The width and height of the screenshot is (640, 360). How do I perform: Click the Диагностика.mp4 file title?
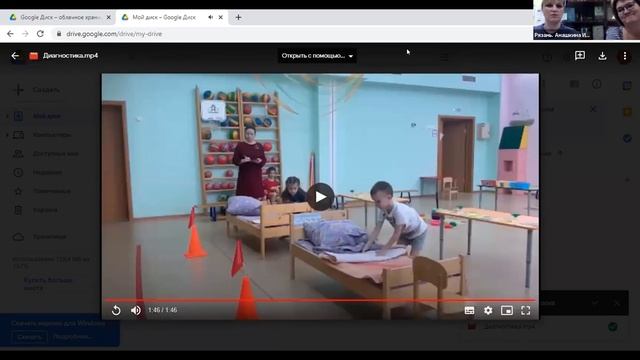[70, 56]
